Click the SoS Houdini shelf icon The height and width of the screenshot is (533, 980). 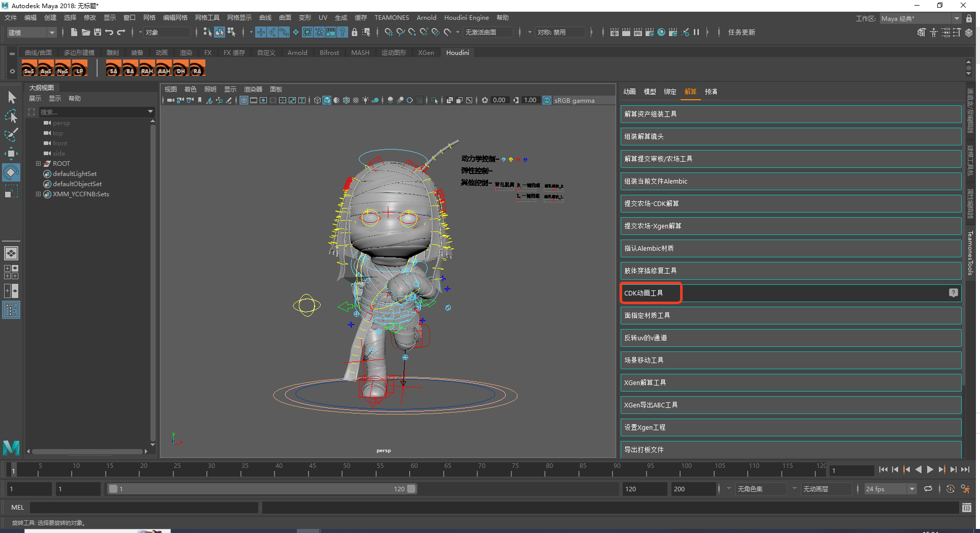29,68
